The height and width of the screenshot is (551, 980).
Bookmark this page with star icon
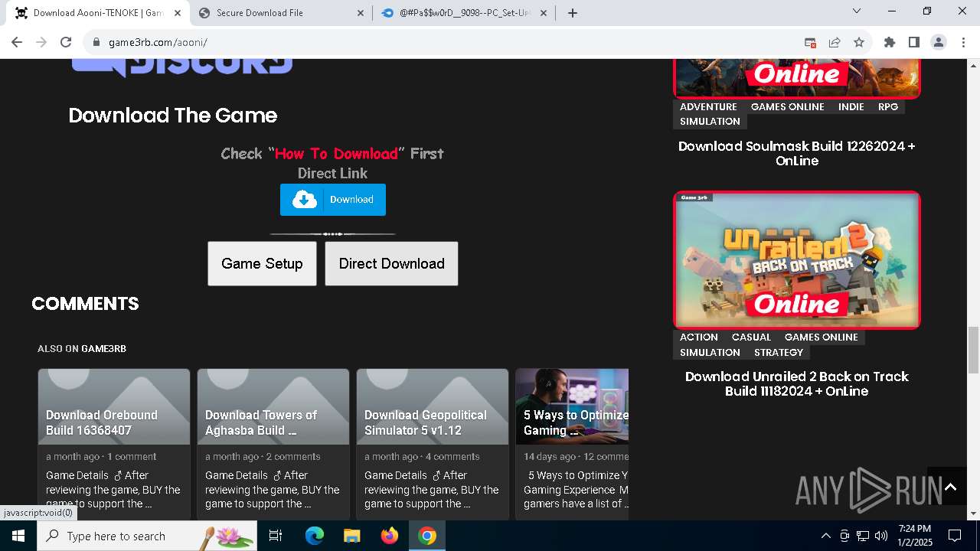(859, 42)
